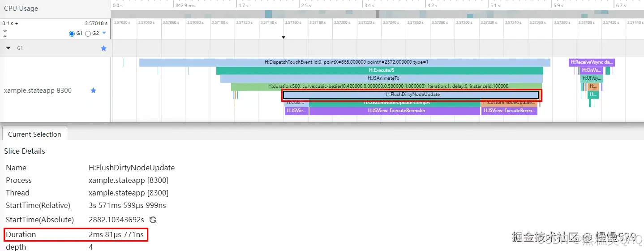Screen dimensions: 644x251
Task: Select the H:CustomNodeUpdate CompA slice
Action: [395, 103]
